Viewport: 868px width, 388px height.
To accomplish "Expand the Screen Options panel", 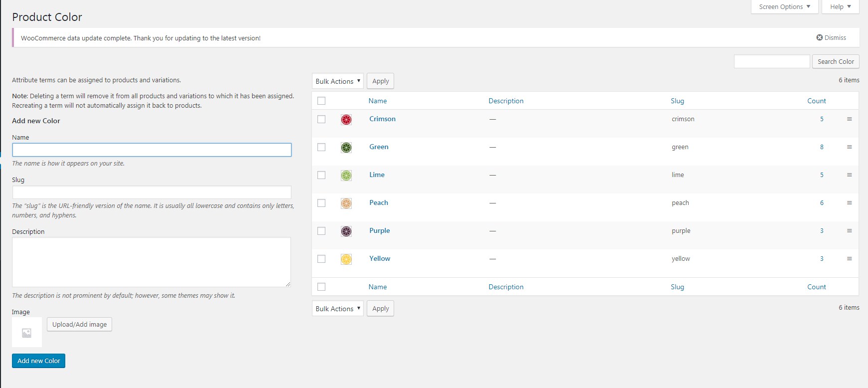I will click(x=784, y=7).
